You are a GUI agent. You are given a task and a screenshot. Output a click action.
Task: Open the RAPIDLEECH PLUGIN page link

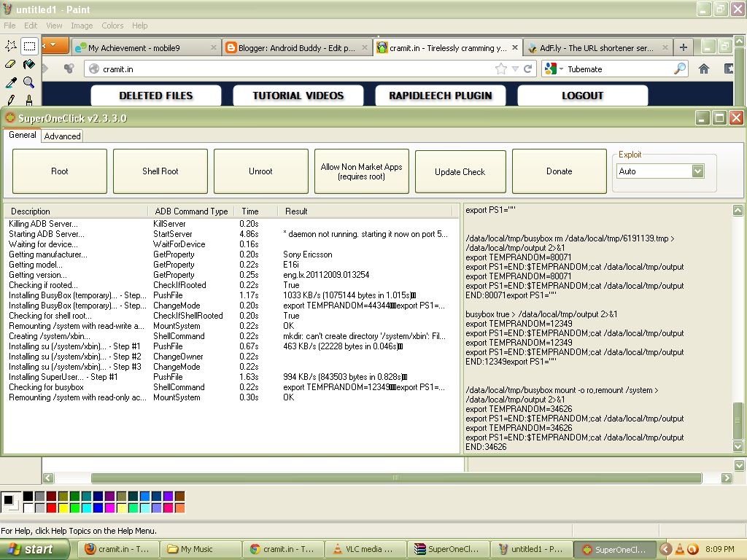coord(440,96)
